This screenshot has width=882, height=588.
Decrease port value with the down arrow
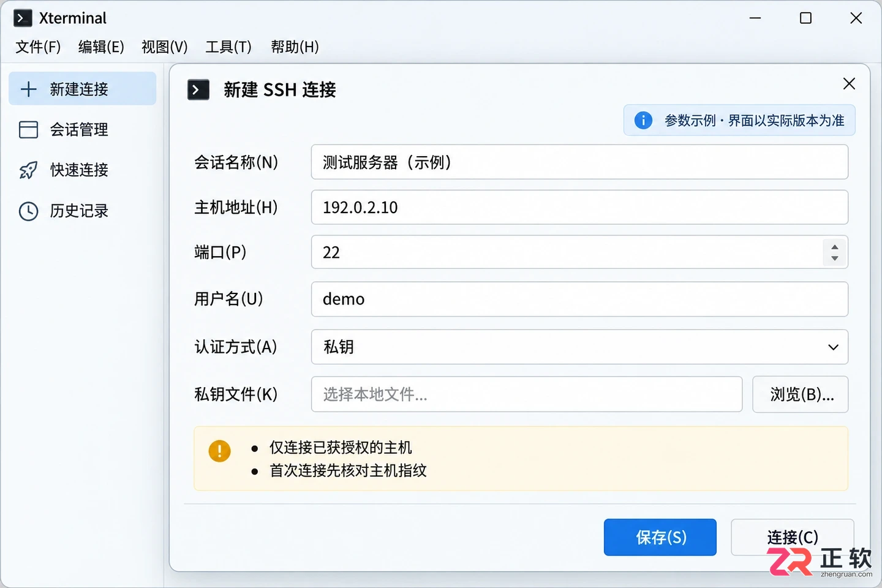coord(835,258)
